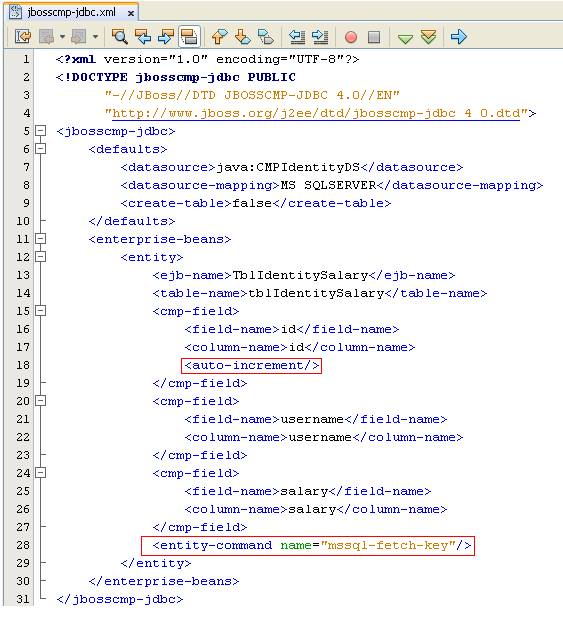Open dropdown arrow beside back button
The width and height of the screenshot is (563, 619).
click(62, 37)
